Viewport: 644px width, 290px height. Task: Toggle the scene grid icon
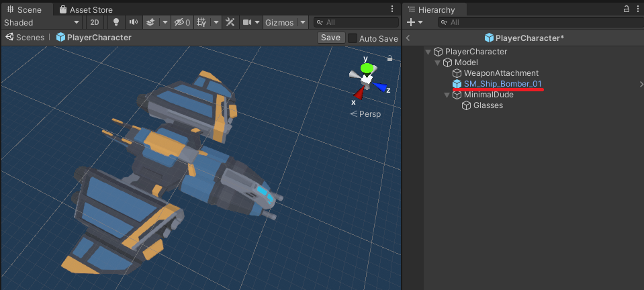point(201,22)
